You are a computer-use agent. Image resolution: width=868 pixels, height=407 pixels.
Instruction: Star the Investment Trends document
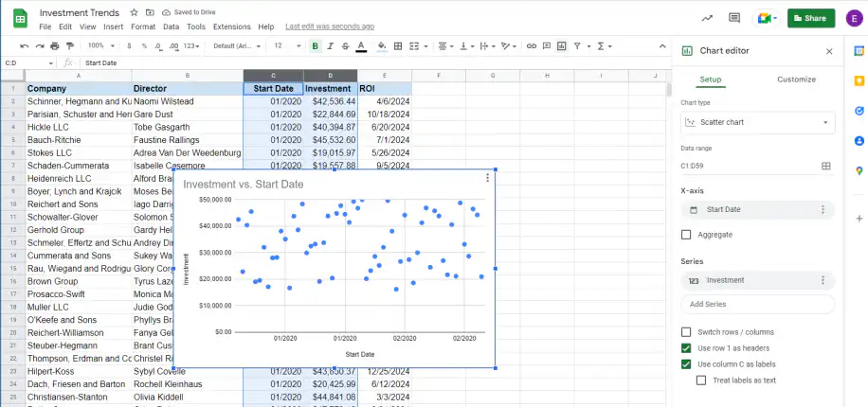134,12
